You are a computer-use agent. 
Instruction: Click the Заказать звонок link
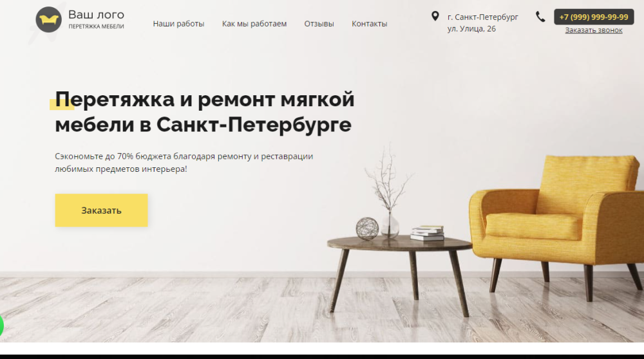coord(594,30)
